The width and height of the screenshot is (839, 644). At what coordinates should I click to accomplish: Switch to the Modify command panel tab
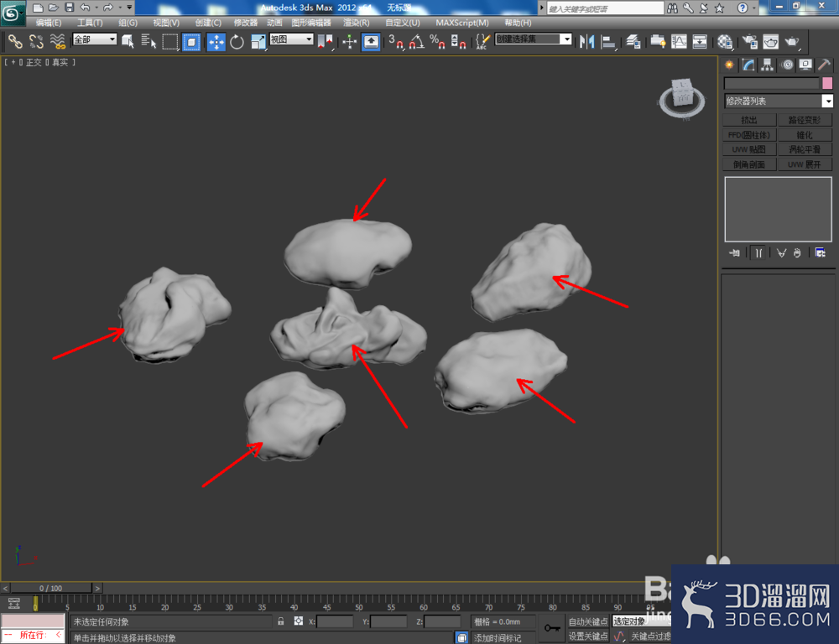(748, 65)
